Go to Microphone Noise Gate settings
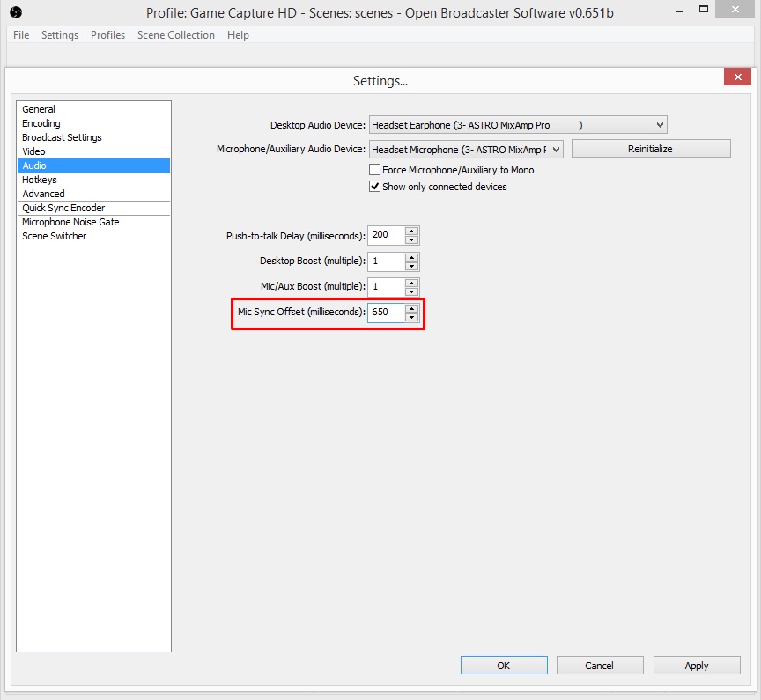This screenshot has width=761, height=700. click(70, 222)
